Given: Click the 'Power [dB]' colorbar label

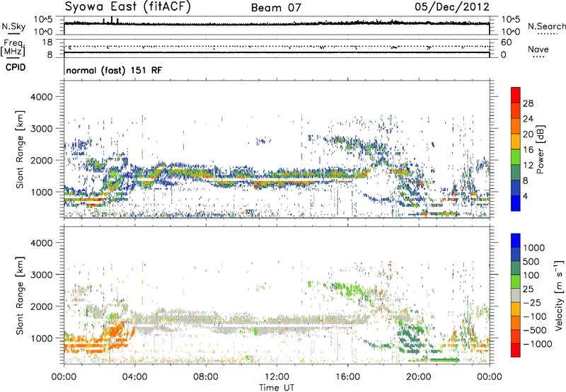Looking at the screenshot, I should (540, 149).
